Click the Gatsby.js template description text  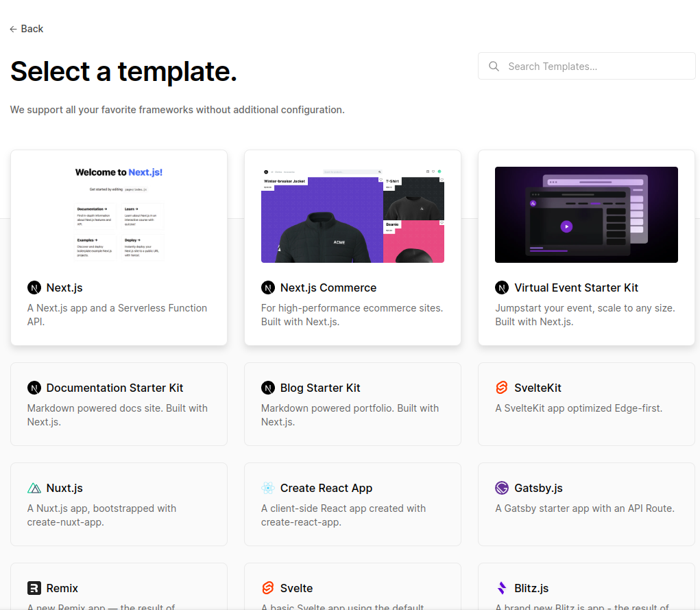coord(585,508)
